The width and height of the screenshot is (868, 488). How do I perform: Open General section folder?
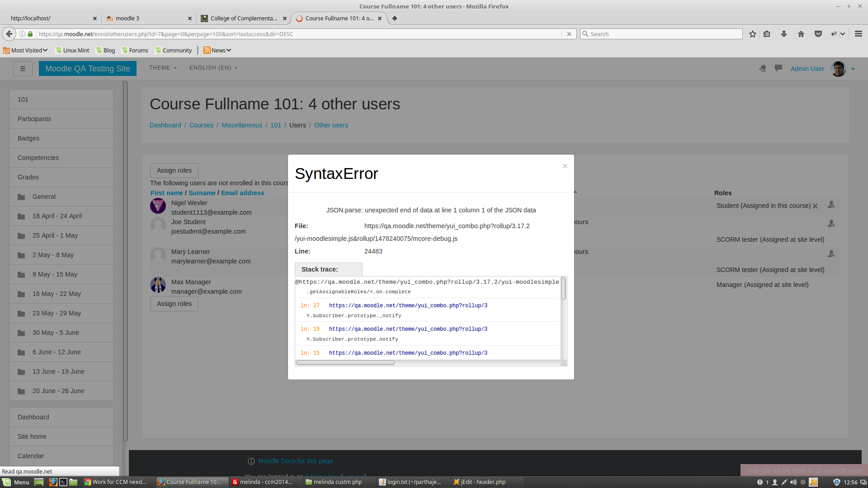[x=61, y=197]
